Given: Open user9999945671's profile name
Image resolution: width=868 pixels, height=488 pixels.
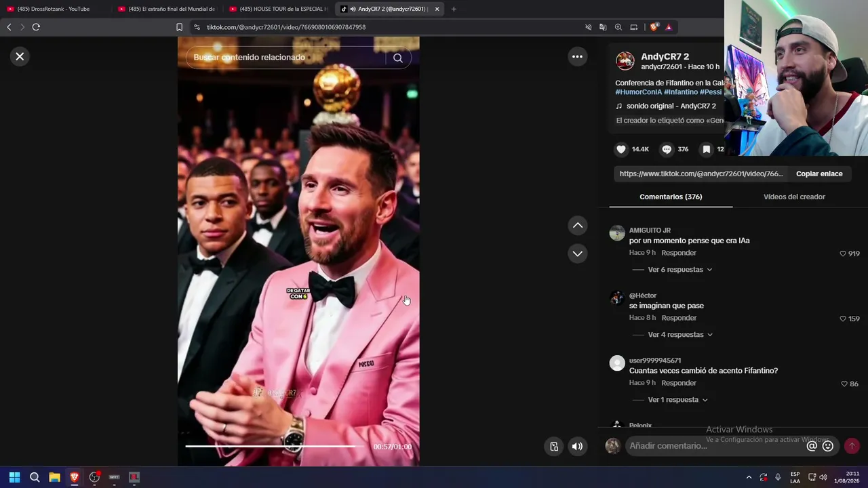Looking at the screenshot, I should tap(655, 361).
